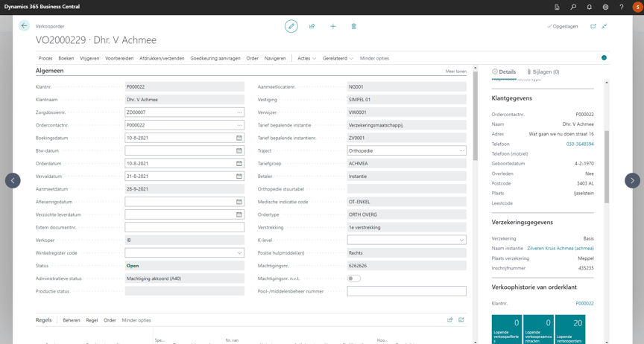Image resolution: width=644 pixels, height=344 pixels.
Task: Click the Algemeen section header
Action: 49,71
